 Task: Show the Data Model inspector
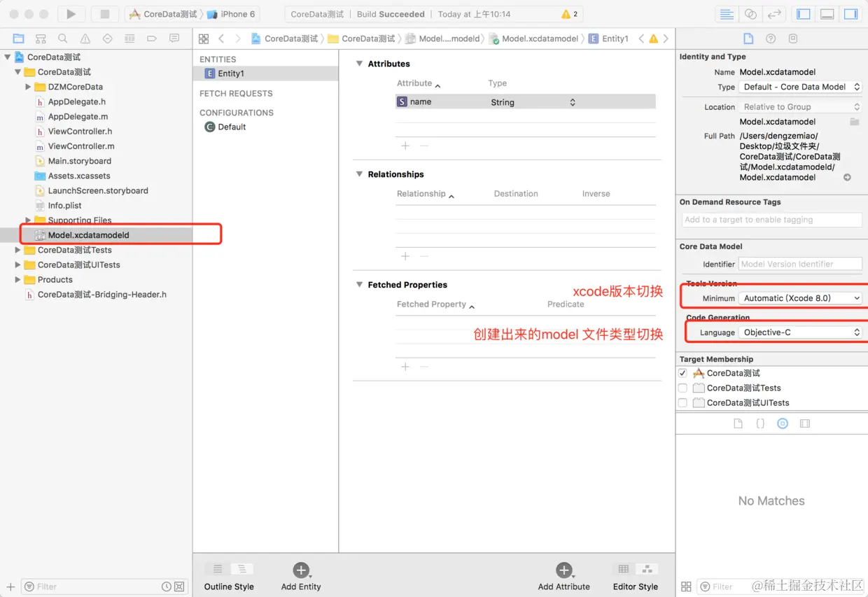point(793,38)
